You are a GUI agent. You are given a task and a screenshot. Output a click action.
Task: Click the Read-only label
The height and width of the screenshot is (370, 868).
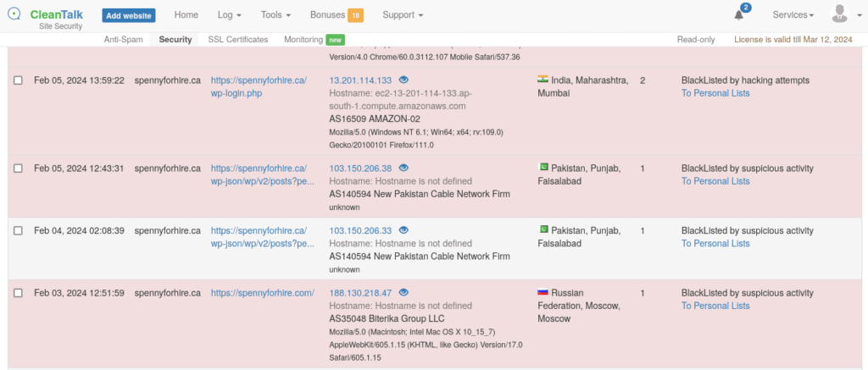click(x=696, y=40)
